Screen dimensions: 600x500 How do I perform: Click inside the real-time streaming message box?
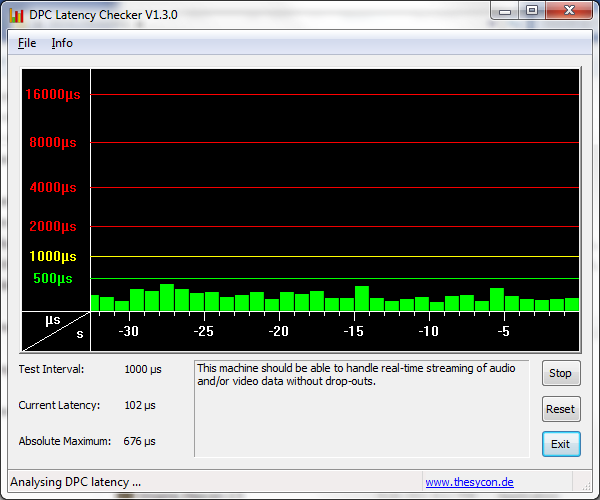360,408
